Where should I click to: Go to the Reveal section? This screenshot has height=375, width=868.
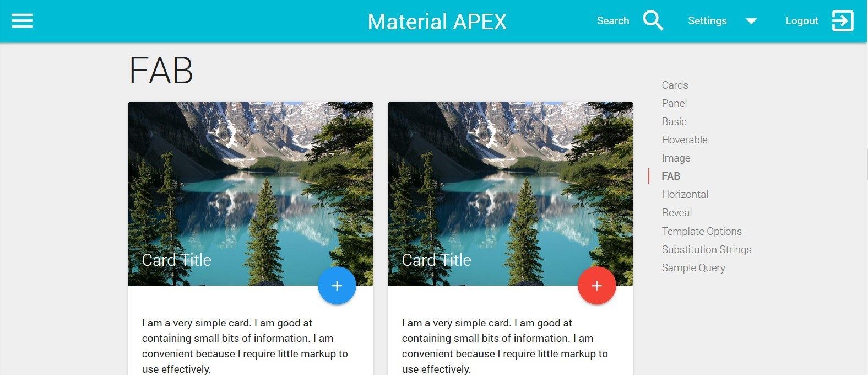point(676,212)
